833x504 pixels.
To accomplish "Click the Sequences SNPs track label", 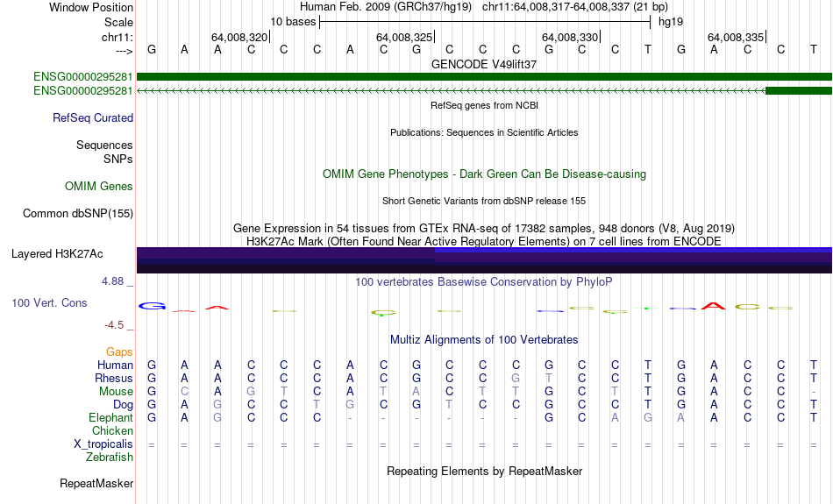I will pyautogui.click(x=104, y=152).
